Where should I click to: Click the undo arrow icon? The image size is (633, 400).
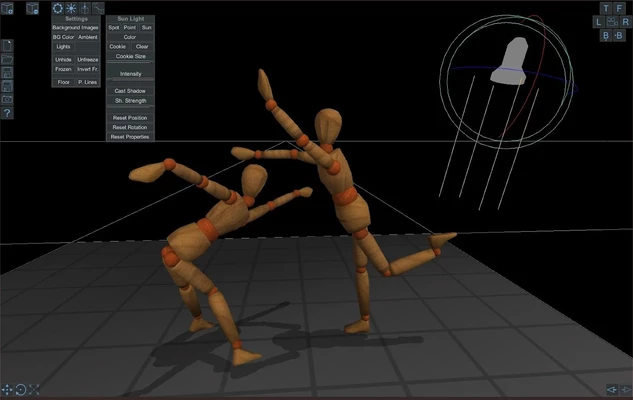pyautogui.click(x=612, y=389)
